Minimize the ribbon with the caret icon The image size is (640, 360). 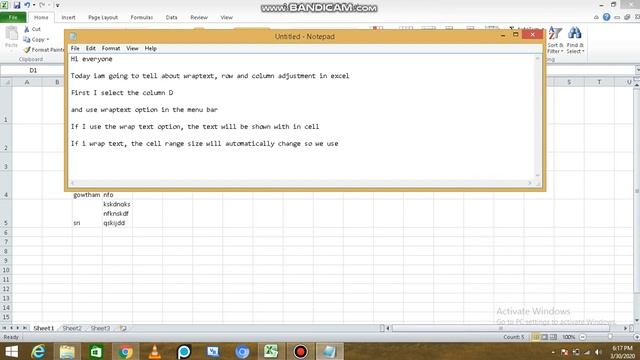tap(596, 17)
